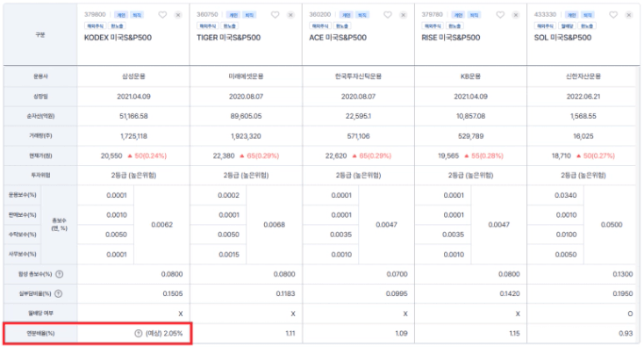Select distribution rate 0.93

coord(626,334)
